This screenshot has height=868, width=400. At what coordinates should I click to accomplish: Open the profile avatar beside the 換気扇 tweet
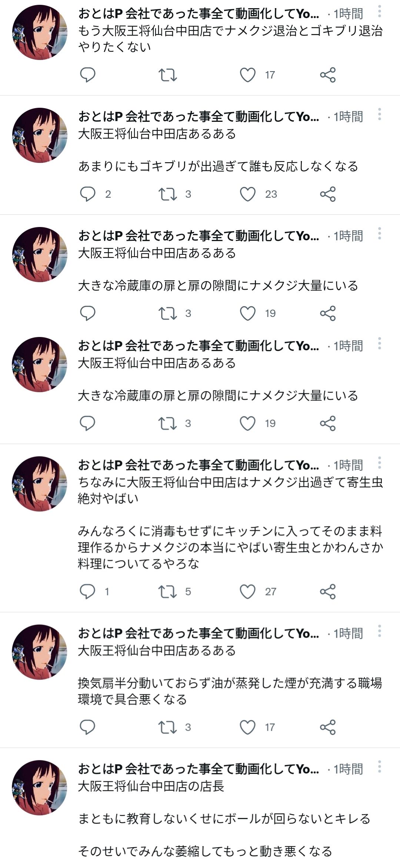[x=40, y=652]
